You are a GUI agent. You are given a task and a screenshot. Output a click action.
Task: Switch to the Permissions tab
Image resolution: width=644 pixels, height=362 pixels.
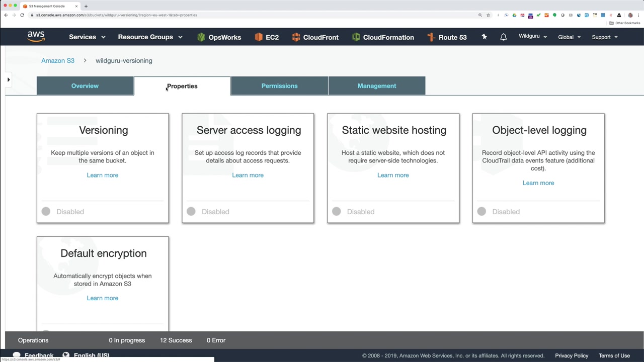coord(279,86)
